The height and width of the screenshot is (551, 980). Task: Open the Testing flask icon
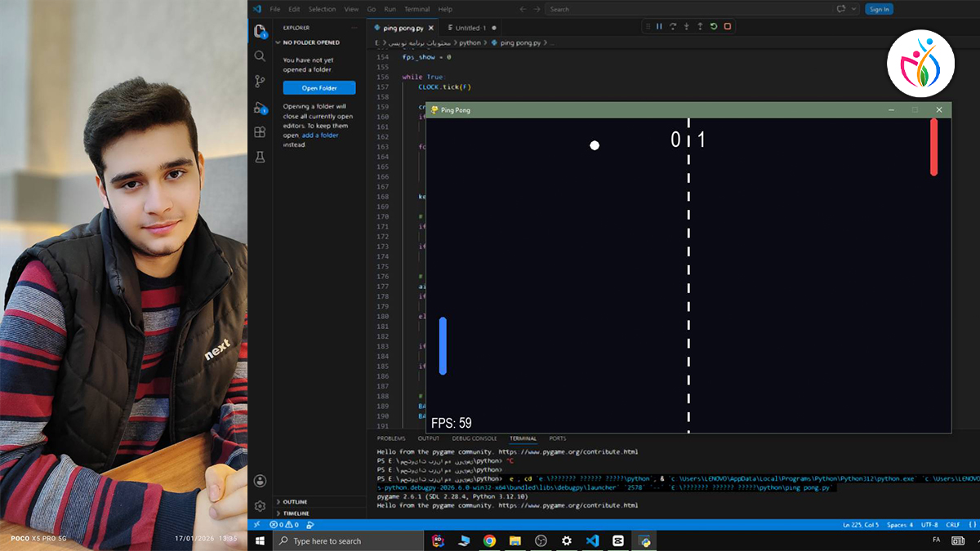coord(260,157)
